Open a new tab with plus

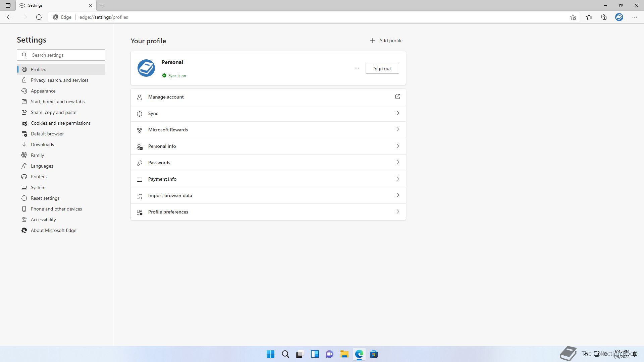pyautogui.click(x=102, y=5)
